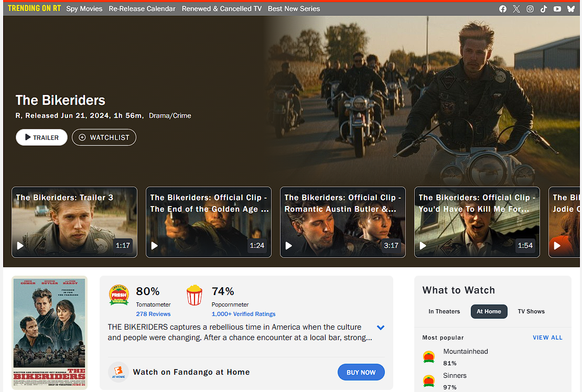
Task: Open the YouTube social icon
Action: (557, 9)
